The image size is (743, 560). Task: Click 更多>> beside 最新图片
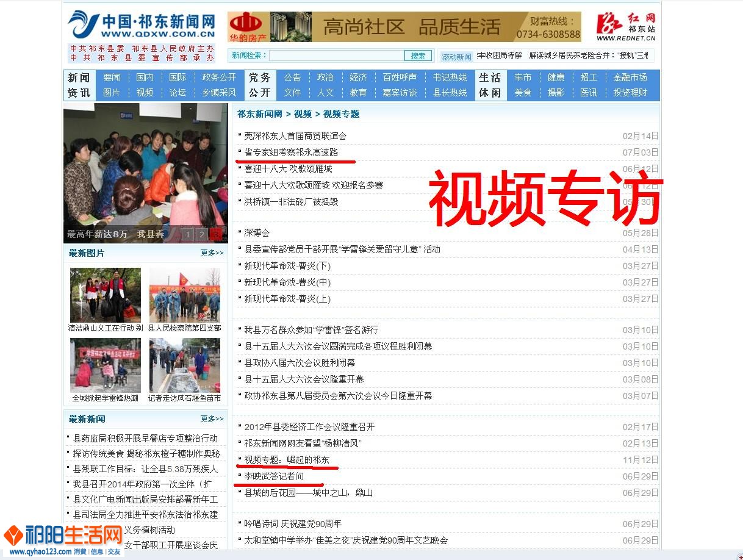(212, 253)
